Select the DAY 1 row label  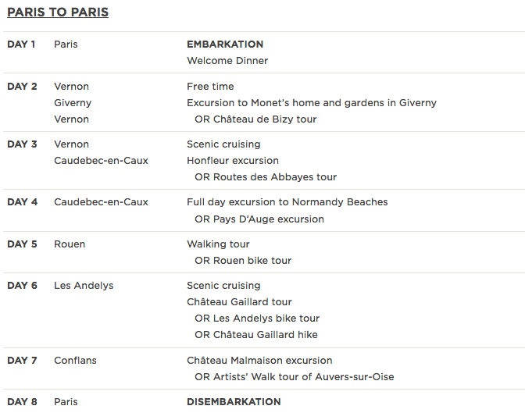[x=21, y=44]
